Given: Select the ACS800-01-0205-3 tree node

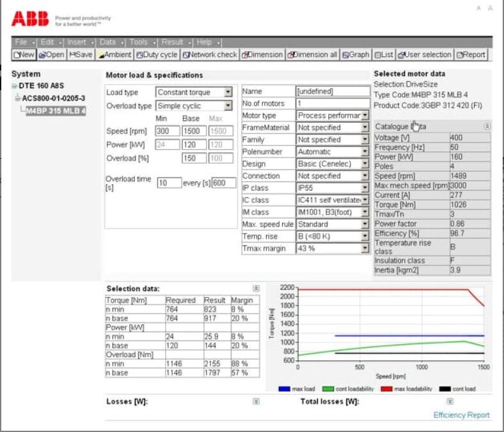Looking at the screenshot, I should tap(53, 98).
